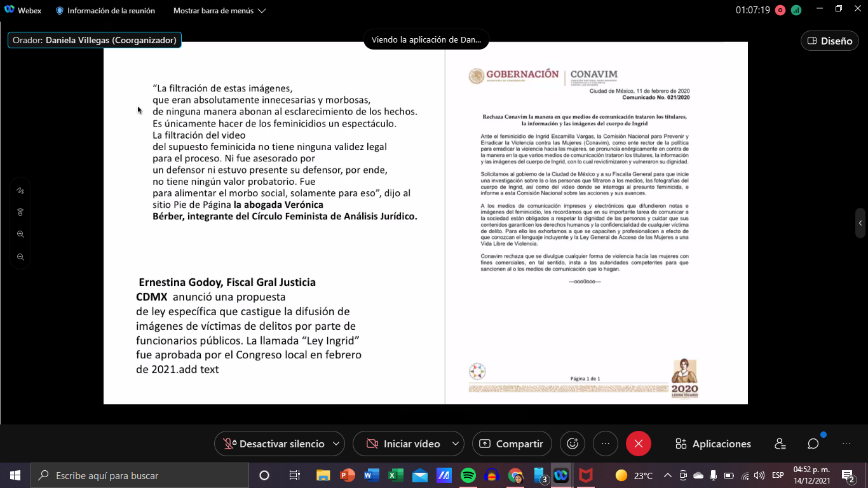Click the Webex logo in title bar

coord(10,10)
